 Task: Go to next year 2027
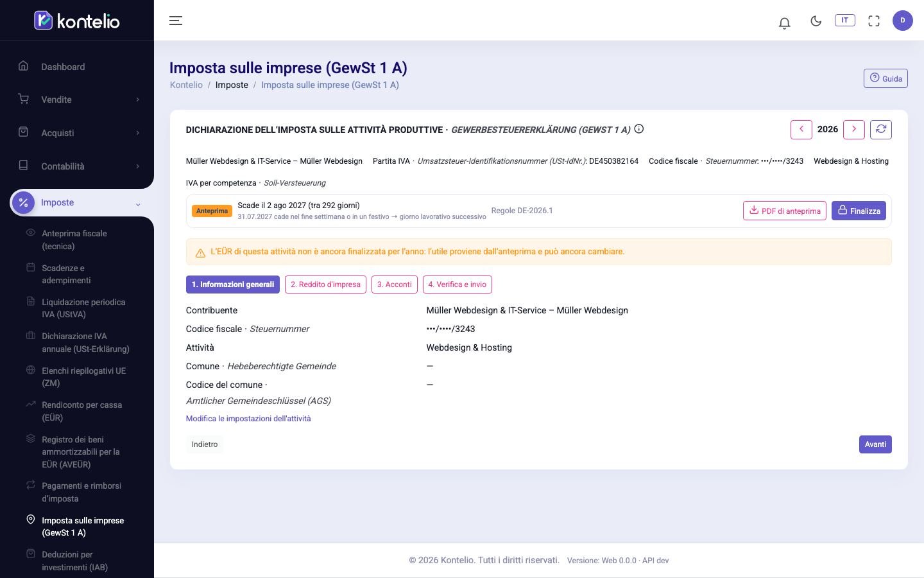(x=853, y=129)
